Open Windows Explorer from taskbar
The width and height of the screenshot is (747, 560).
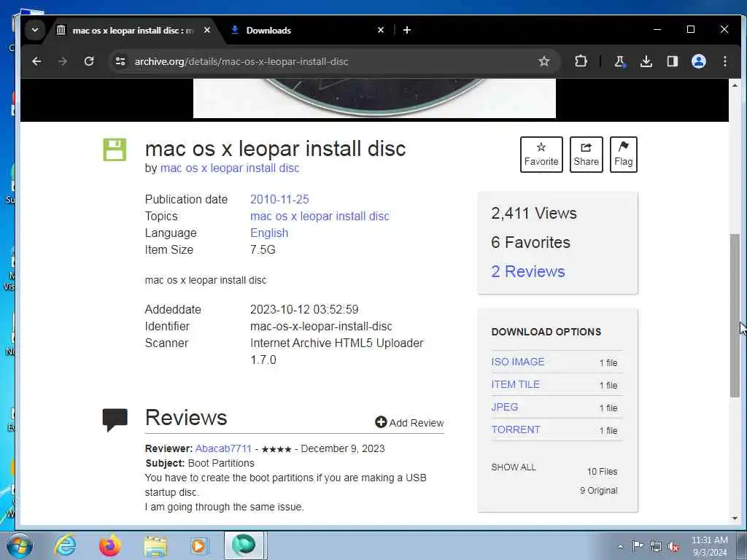(x=155, y=545)
